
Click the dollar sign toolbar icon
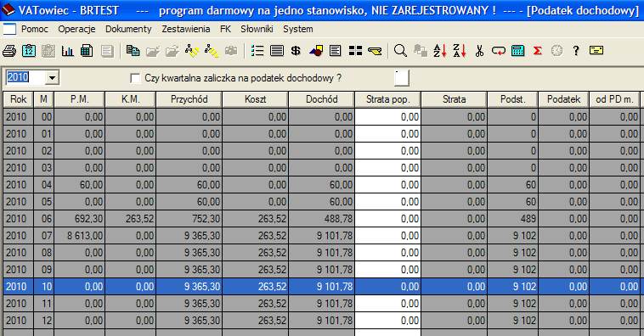[x=296, y=51]
